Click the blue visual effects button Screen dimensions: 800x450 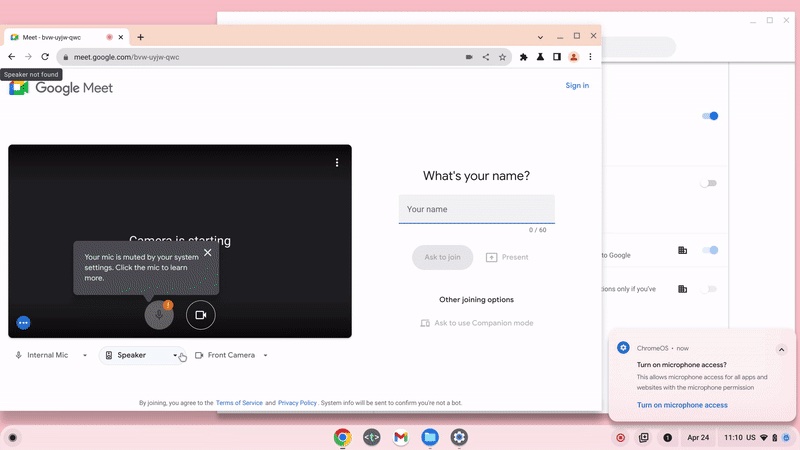pyautogui.click(x=24, y=322)
